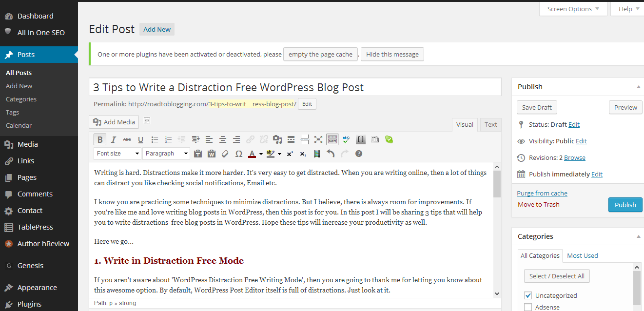Uncheck the Uncategorized category

tap(527, 295)
